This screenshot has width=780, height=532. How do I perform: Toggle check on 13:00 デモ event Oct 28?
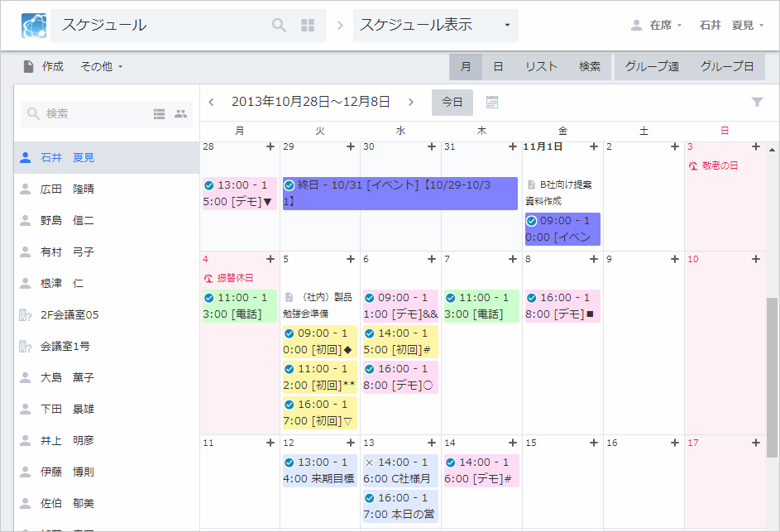click(x=209, y=185)
